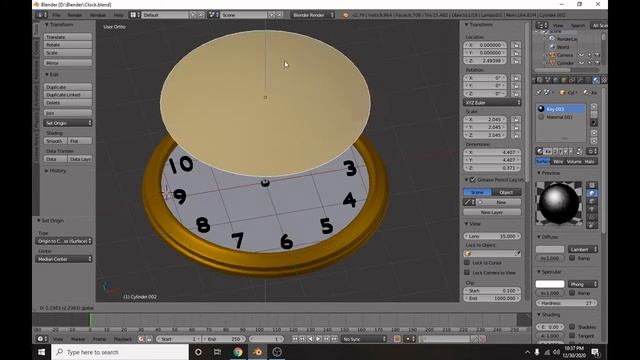The width and height of the screenshot is (640, 360).
Task: Enable the Diffuse Ramp checkbox
Action: [572, 258]
